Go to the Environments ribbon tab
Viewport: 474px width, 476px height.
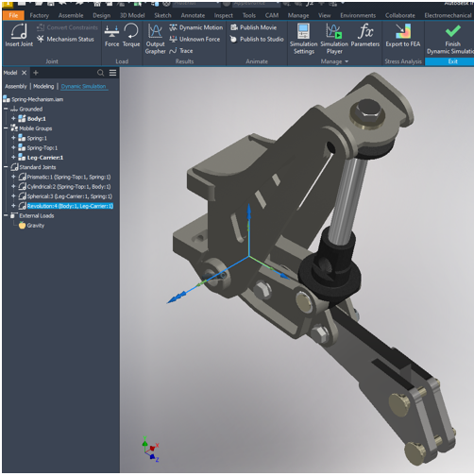coord(358,15)
